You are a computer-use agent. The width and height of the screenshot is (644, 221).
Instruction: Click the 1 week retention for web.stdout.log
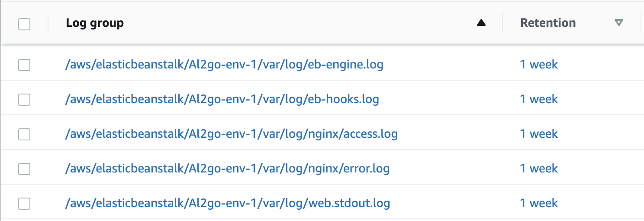click(539, 203)
